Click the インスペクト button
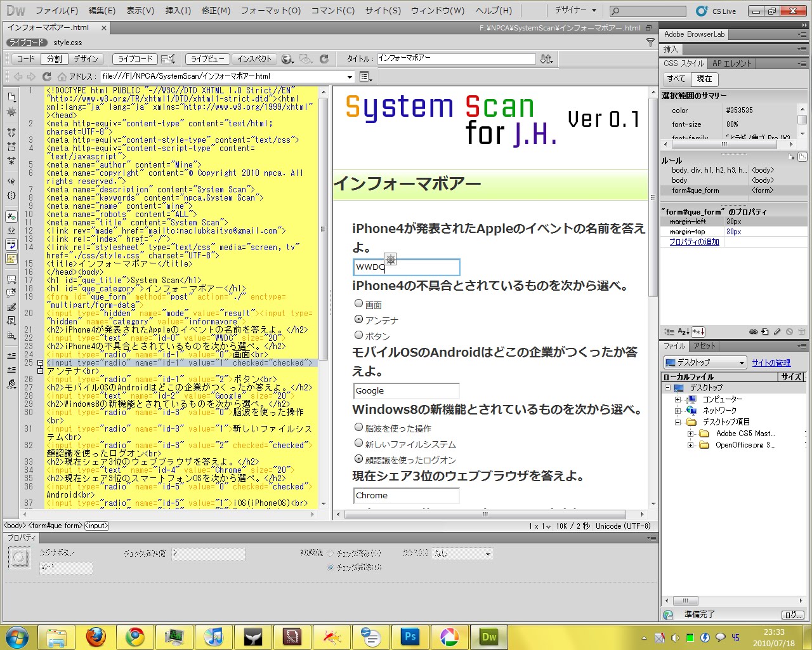The image size is (812, 650). point(254,58)
